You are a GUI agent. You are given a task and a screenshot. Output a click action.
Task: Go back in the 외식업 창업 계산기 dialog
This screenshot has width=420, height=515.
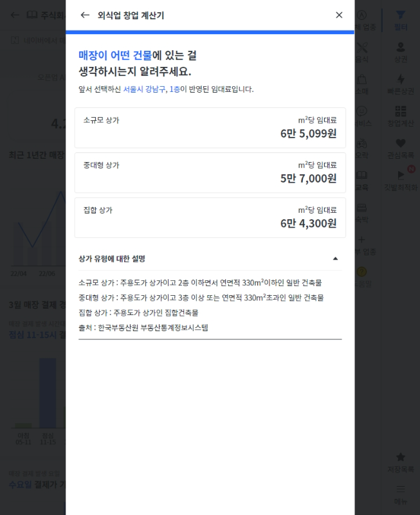[x=85, y=15]
